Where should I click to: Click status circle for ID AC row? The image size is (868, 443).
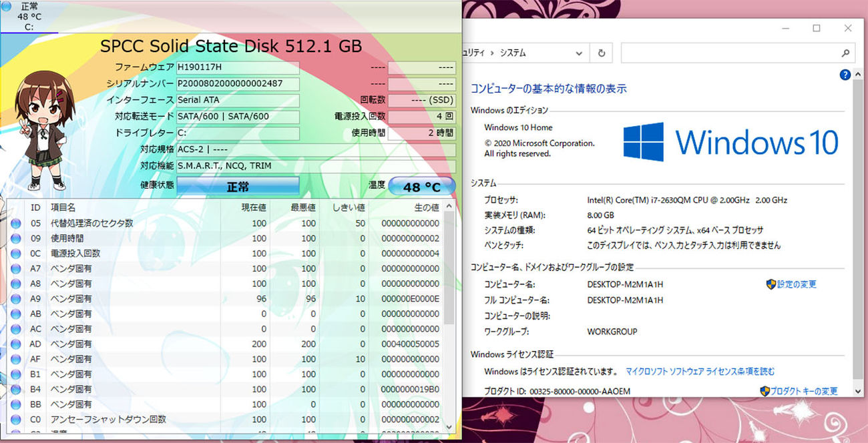pyautogui.click(x=16, y=329)
